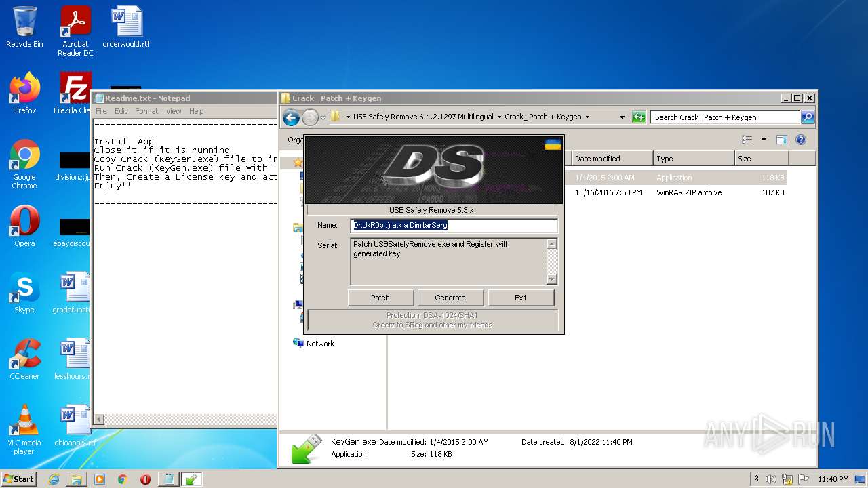Click root breadcrumb arrow beside folder icon
Screen dimensions: 868x488
click(x=348, y=117)
